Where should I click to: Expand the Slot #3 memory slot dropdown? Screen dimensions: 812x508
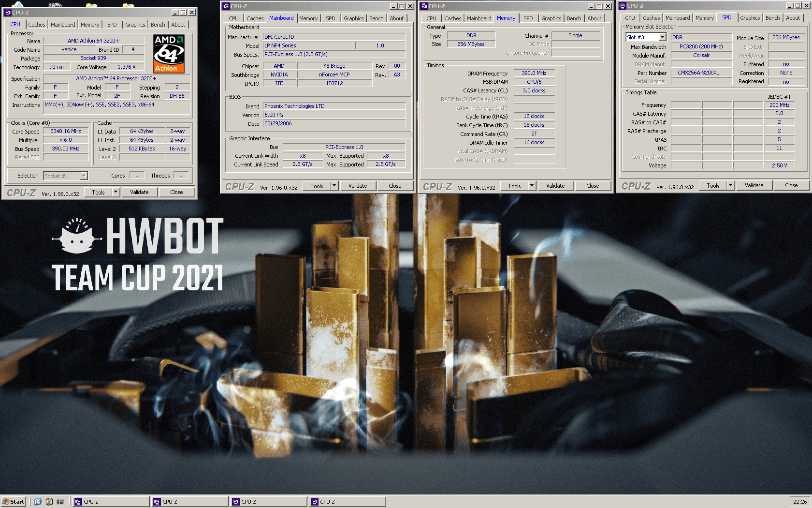[662, 37]
